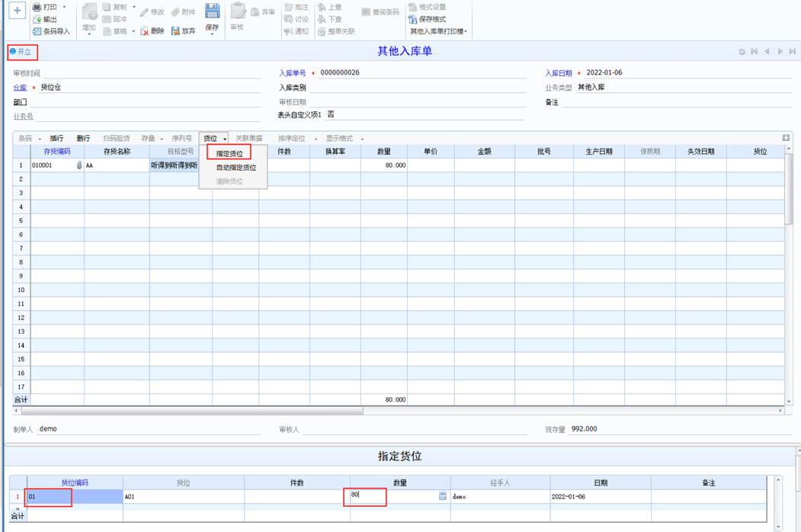Click the 数量 cell 80.000 in row 1

tap(384, 165)
